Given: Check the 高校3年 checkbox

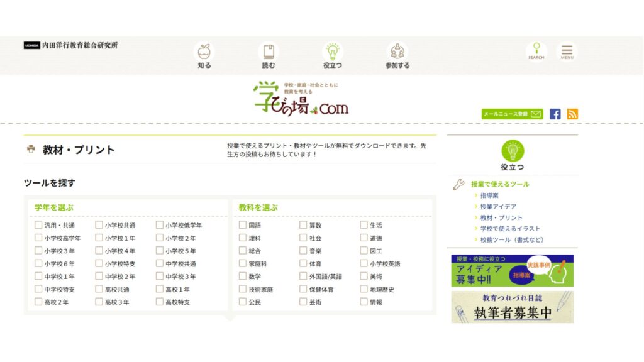Looking at the screenshot, I should [99, 302].
